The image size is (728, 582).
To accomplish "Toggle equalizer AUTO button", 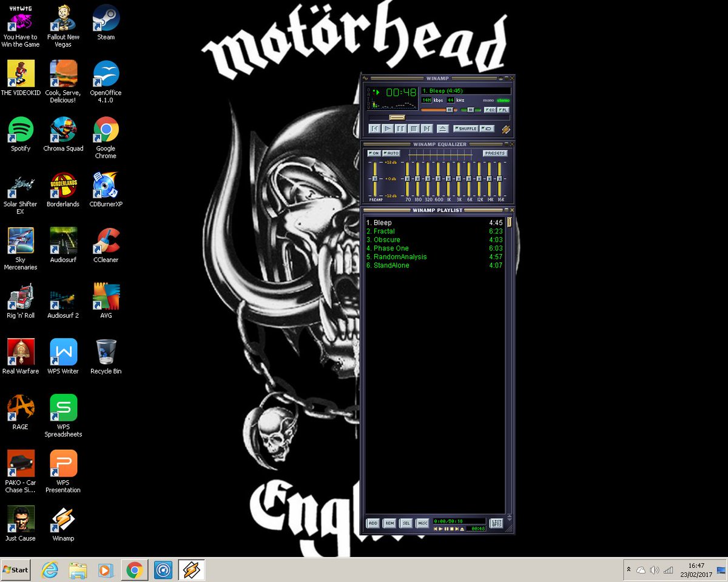I will coord(391,153).
